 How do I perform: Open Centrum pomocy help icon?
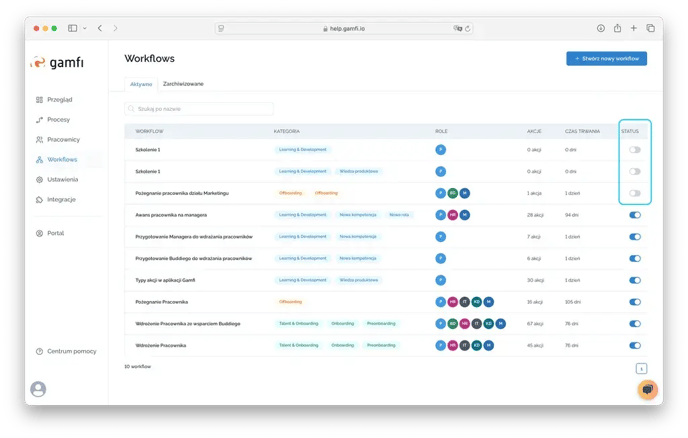click(39, 351)
